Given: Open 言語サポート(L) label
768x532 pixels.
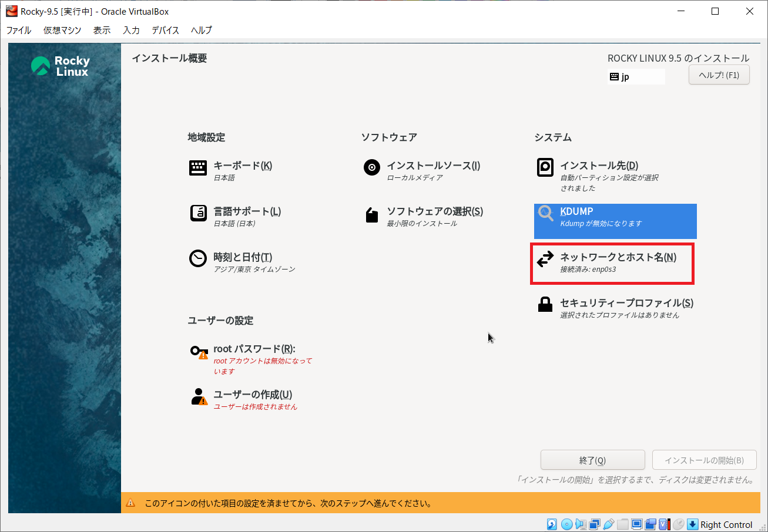Looking at the screenshot, I should pyautogui.click(x=247, y=211).
